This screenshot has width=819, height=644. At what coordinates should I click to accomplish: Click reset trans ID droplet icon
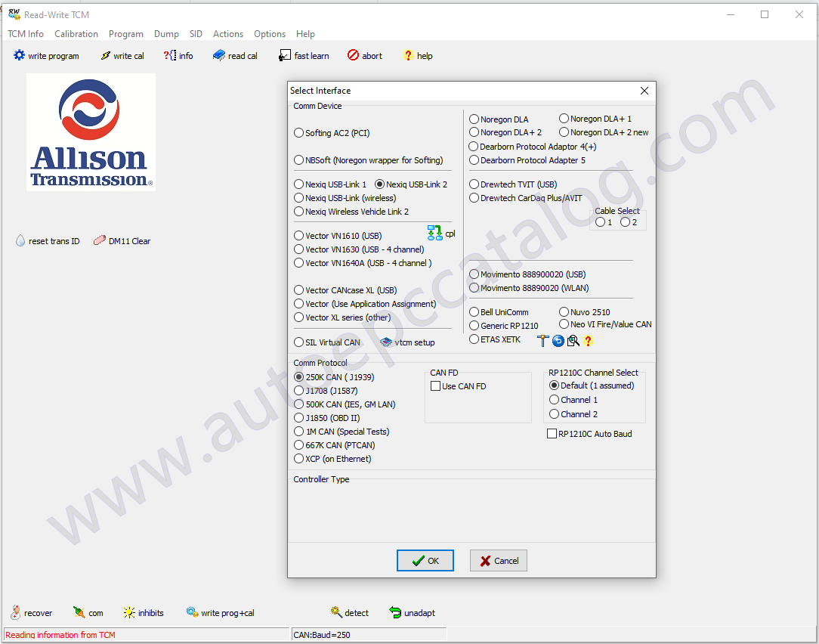point(20,241)
